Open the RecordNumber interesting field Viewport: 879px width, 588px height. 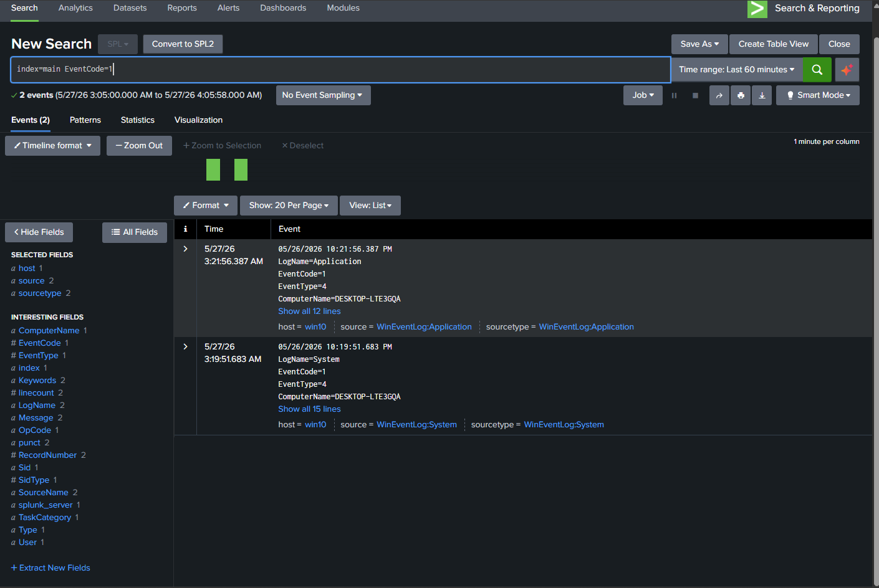[x=47, y=455]
